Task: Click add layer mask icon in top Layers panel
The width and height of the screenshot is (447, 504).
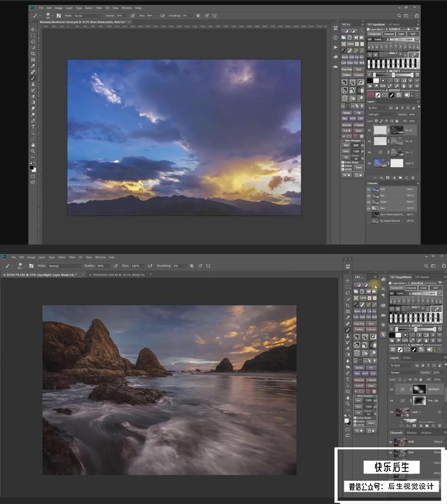Action: pyautogui.click(x=387, y=177)
